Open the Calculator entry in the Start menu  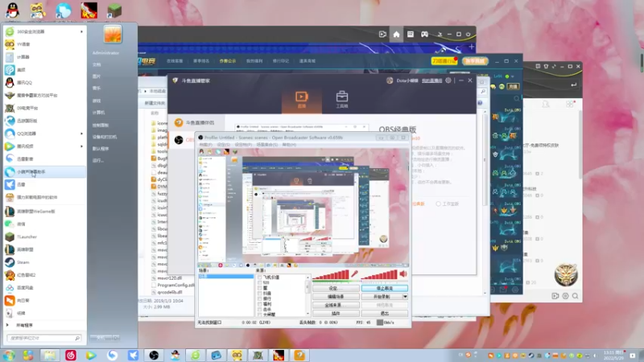pyautogui.click(x=43, y=57)
